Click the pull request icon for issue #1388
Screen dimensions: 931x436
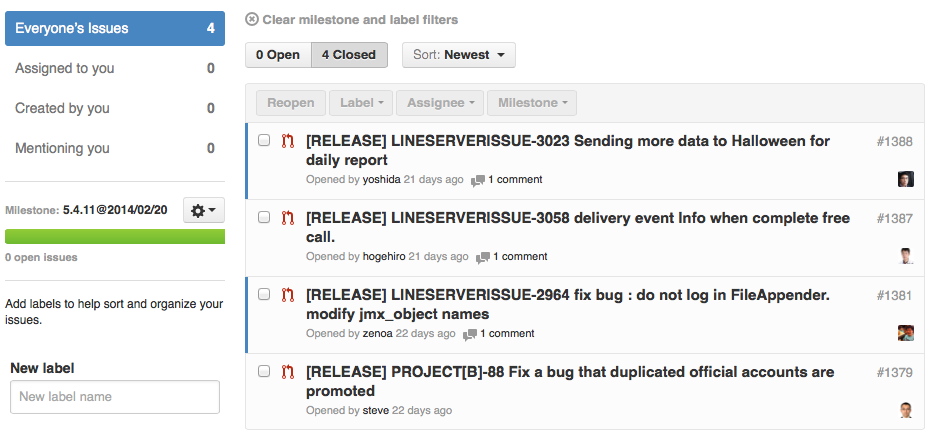pos(288,142)
